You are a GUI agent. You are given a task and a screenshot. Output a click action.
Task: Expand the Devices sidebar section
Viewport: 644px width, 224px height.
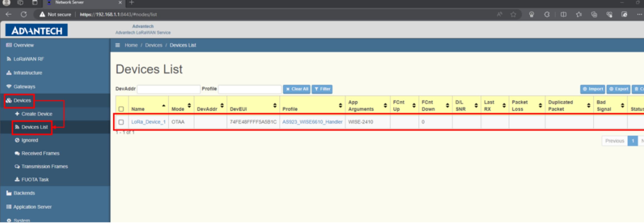coord(19,101)
